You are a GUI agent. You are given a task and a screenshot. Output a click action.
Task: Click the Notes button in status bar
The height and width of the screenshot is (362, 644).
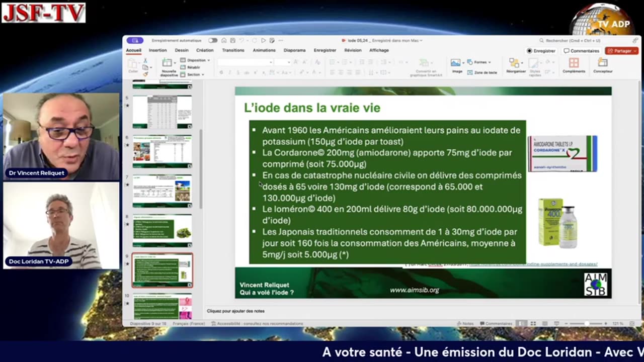(465, 324)
